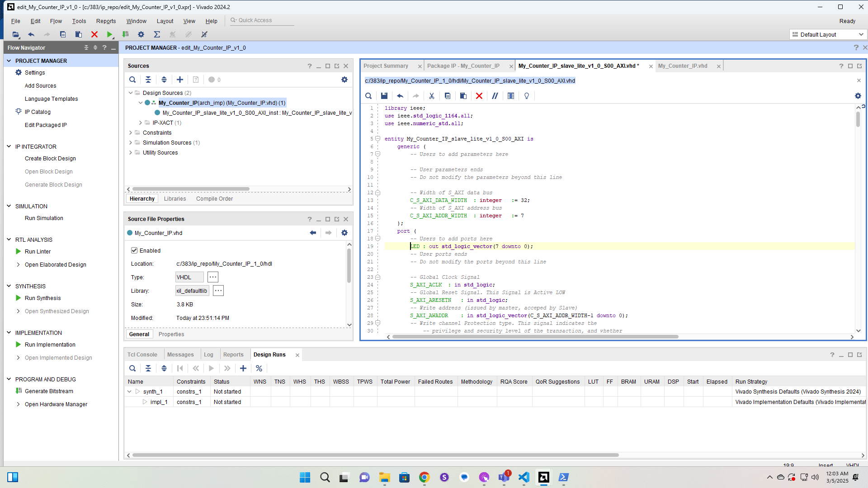Open the percent icon in Design Runs
868x488 pixels.
[259, 368]
